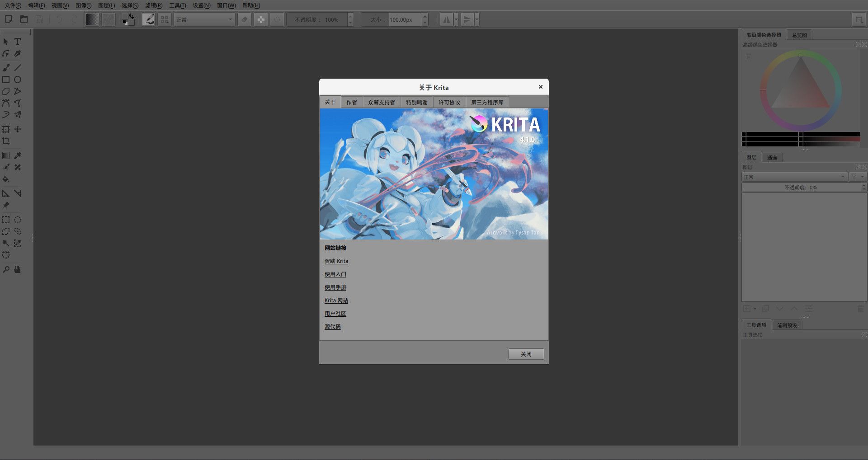Screen dimensions: 868x460
Task: Open toolbar blending mode dropdown
Action: pyautogui.click(x=204, y=19)
